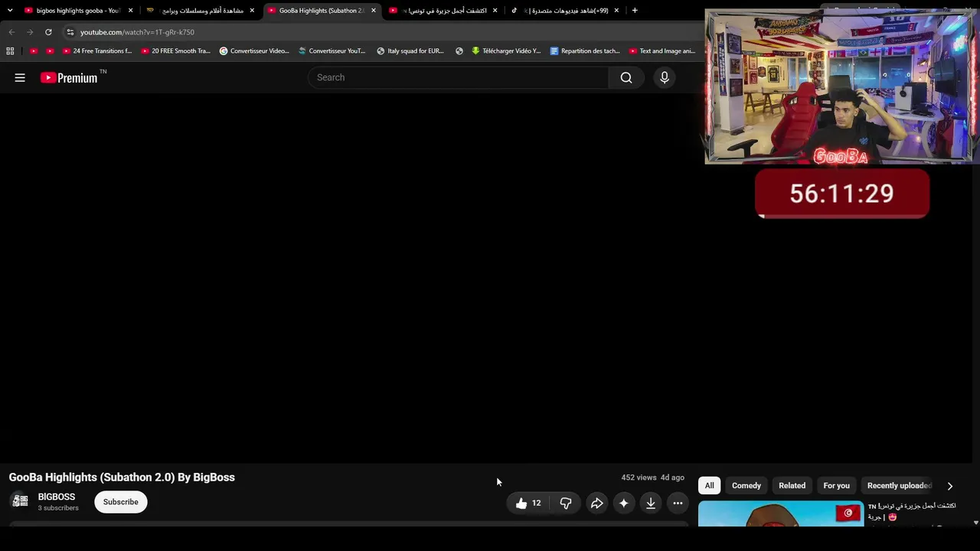The image size is (980, 551).
Task: Dislike the video with thumbs down
Action: (x=566, y=503)
